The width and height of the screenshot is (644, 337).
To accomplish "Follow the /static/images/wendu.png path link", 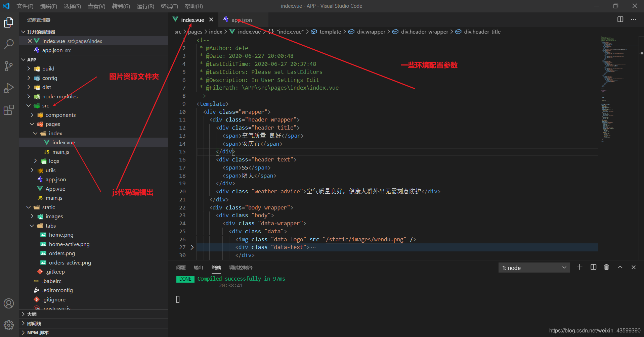I will (364, 239).
